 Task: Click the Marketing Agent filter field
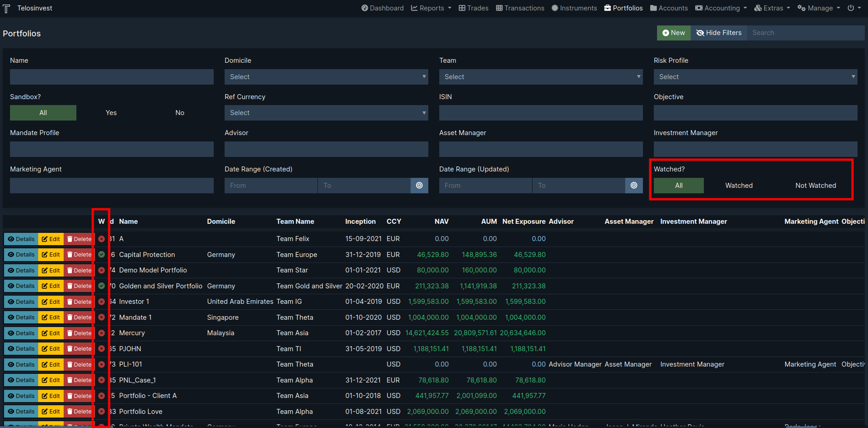pyautogui.click(x=112, y=186)
